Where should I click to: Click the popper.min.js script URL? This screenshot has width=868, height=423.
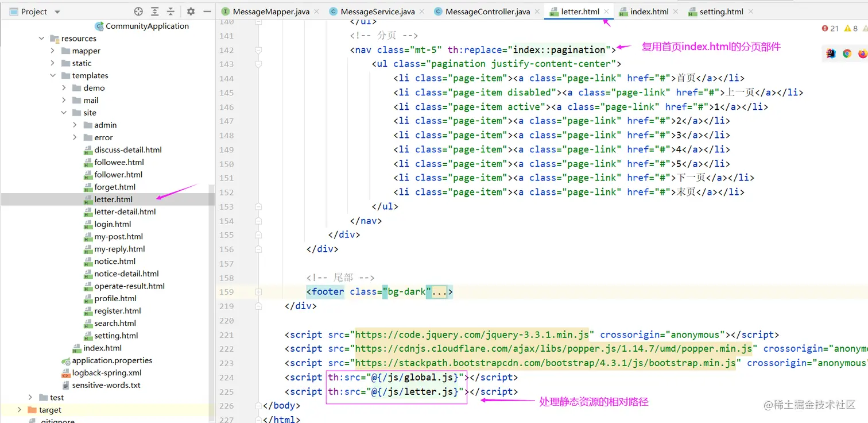click(x=554, y=349)
